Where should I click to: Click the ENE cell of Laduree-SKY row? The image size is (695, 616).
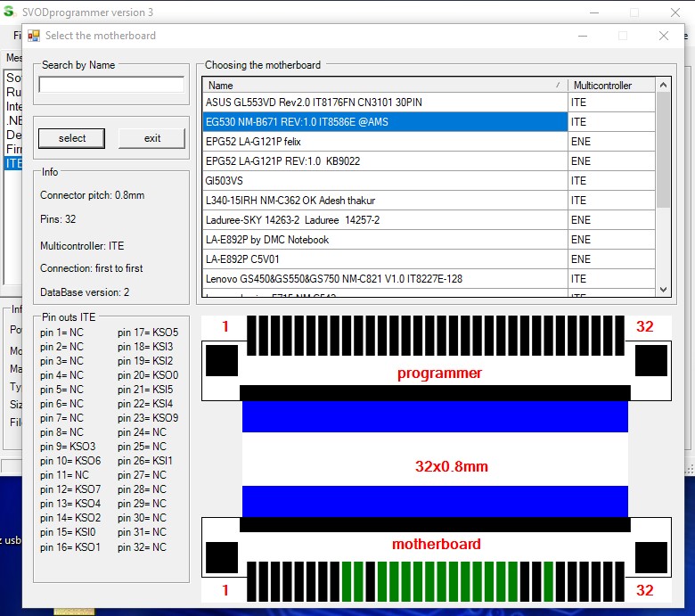pos(611,220)
